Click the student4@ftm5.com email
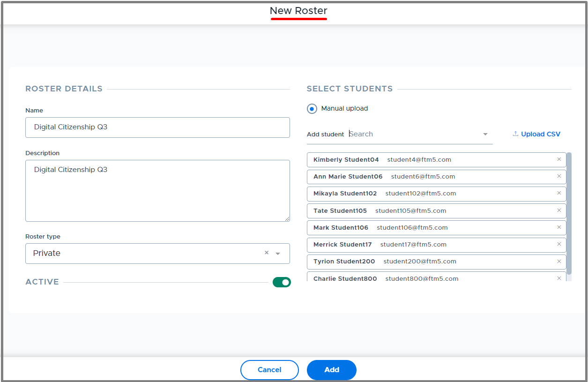 pos(419,160)
